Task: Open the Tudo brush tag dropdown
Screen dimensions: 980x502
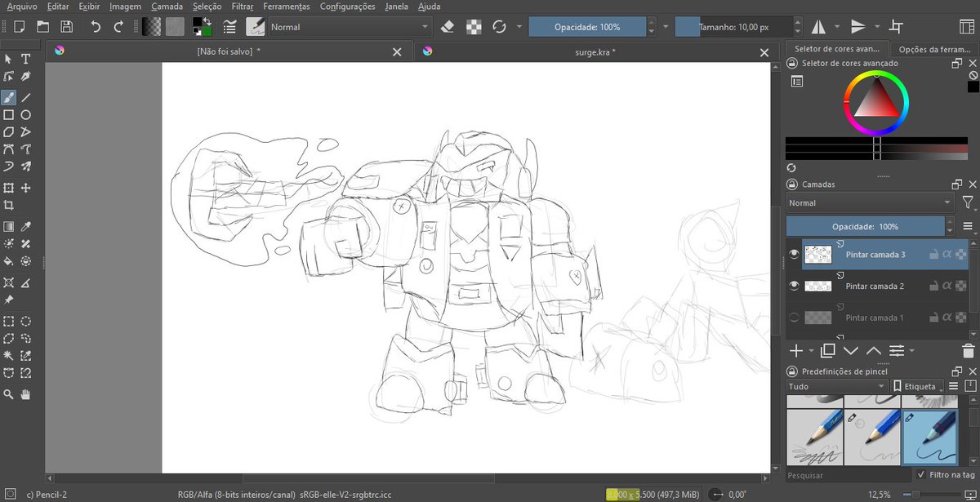Action: [837, 386]
